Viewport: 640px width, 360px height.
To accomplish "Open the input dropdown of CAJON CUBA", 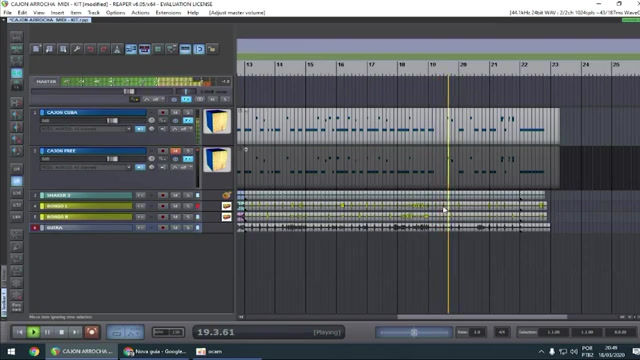I will [x=86, y=129].
